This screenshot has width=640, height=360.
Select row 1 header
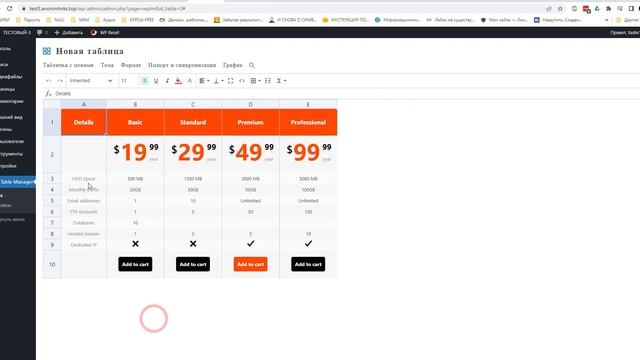pyautogui.click(x=52, y=122)
